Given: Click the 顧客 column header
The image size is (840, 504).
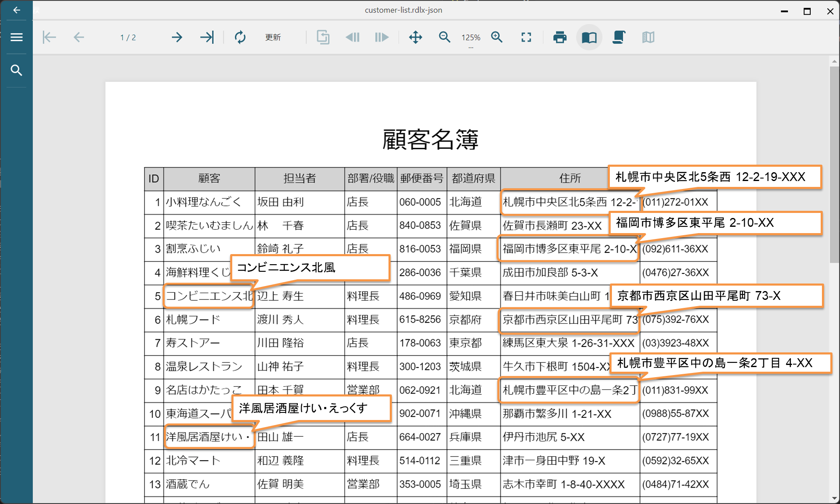Looking at the screenshot, I should tap(209, 178).
